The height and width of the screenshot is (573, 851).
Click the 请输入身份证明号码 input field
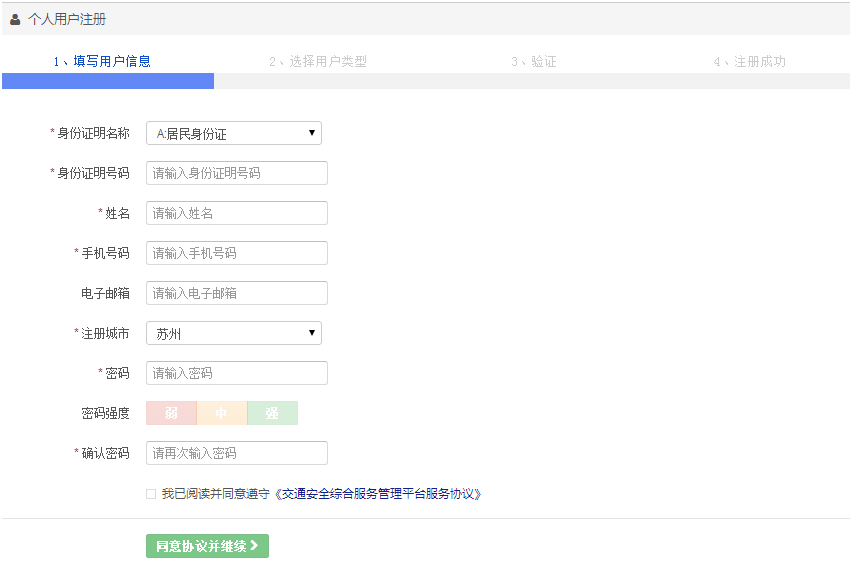237,173
